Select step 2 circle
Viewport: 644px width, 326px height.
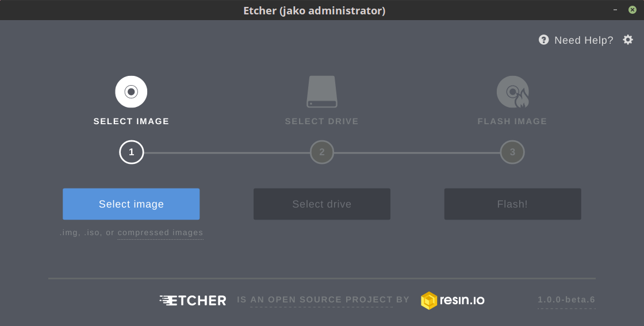coord(322,152)
